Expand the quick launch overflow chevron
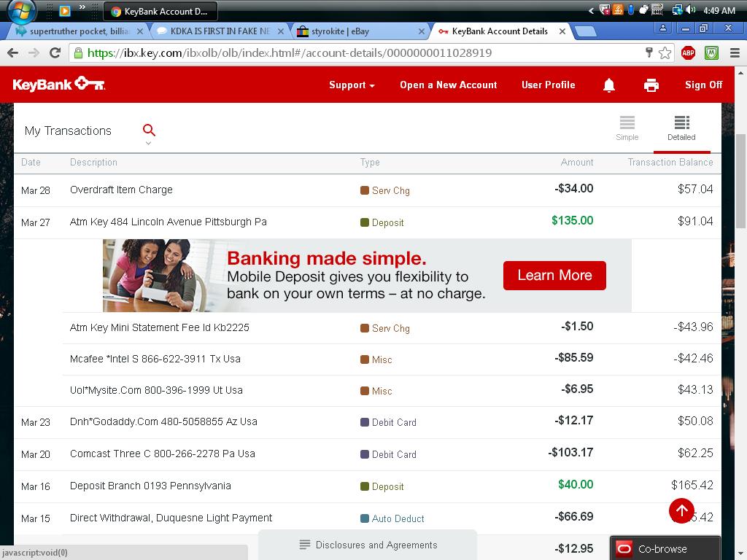This screenshot has height=560, width=747. click(82, 7)
